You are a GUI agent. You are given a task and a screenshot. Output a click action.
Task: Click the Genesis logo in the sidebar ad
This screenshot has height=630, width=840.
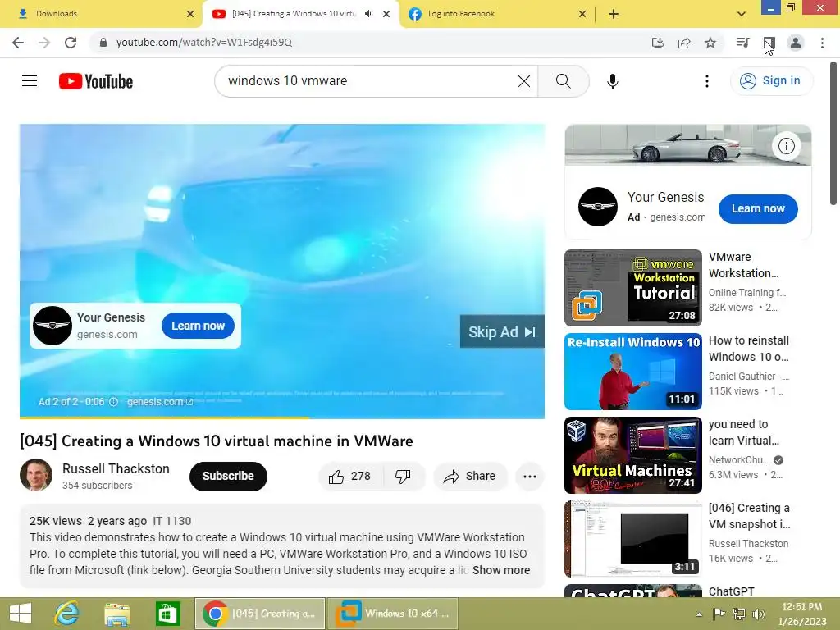coord(598,207)
